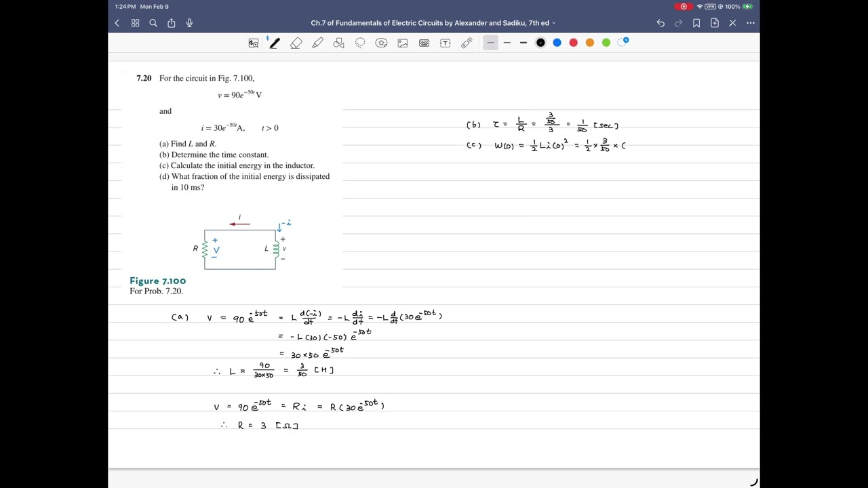Bookmark the current page
This screenshot has width=868, height=488.
[696, 23]
